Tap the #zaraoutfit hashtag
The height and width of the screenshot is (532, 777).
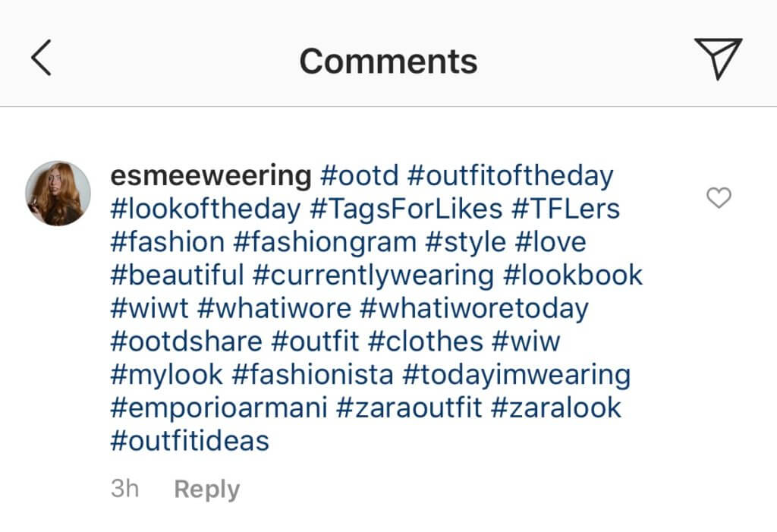[408, 408]
